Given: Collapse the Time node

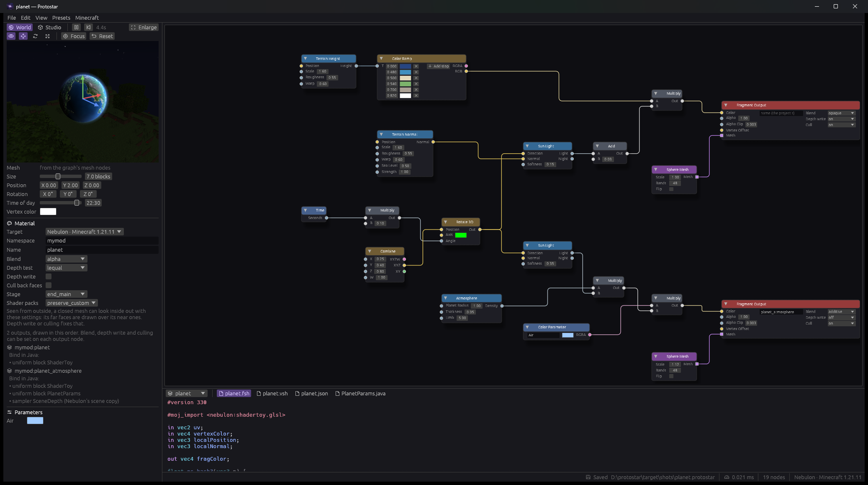Looking at the screenshot, I should (x=306, y=210).
